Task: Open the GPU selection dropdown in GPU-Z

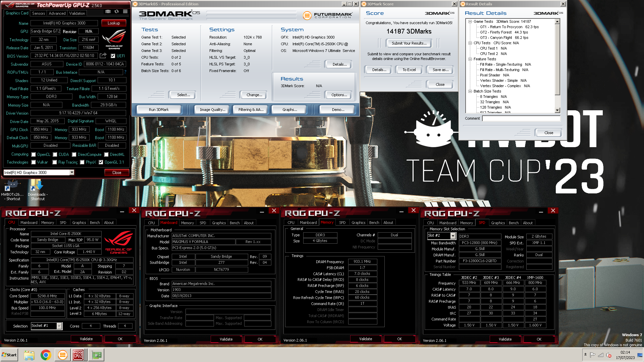Action: tap(72, 172)
